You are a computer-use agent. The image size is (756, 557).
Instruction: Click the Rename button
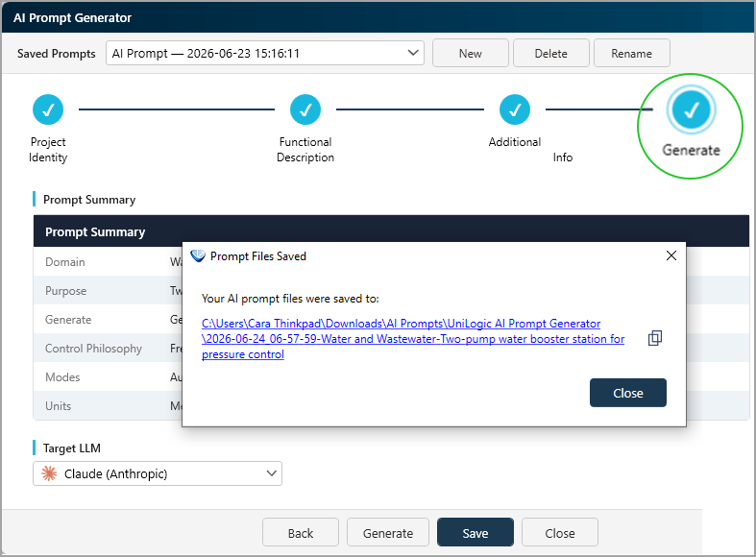click(x=631, y=53)
